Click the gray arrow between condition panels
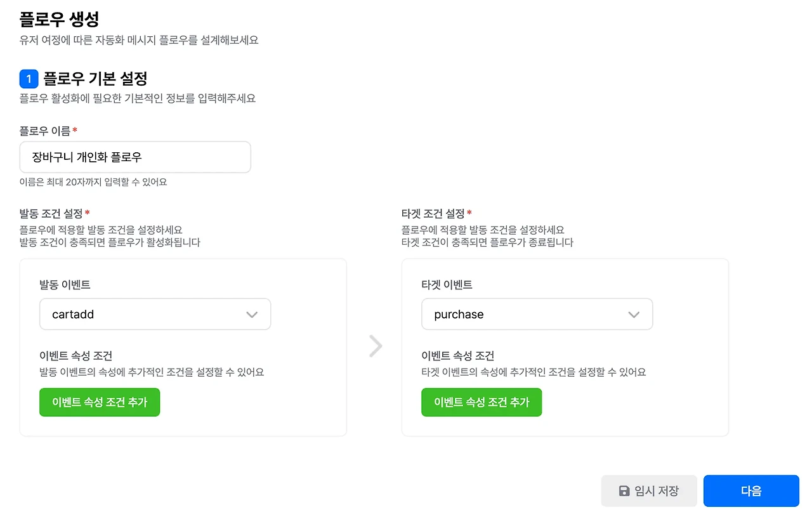812x524 pixels. [376, 346]
